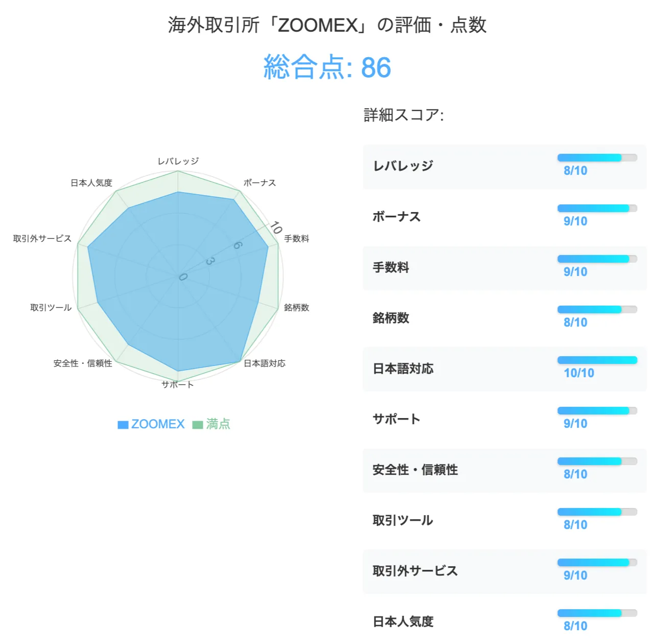Click the 取引ツール score progress bar
The image size is (658, 644).
click(x=597, y=512)
